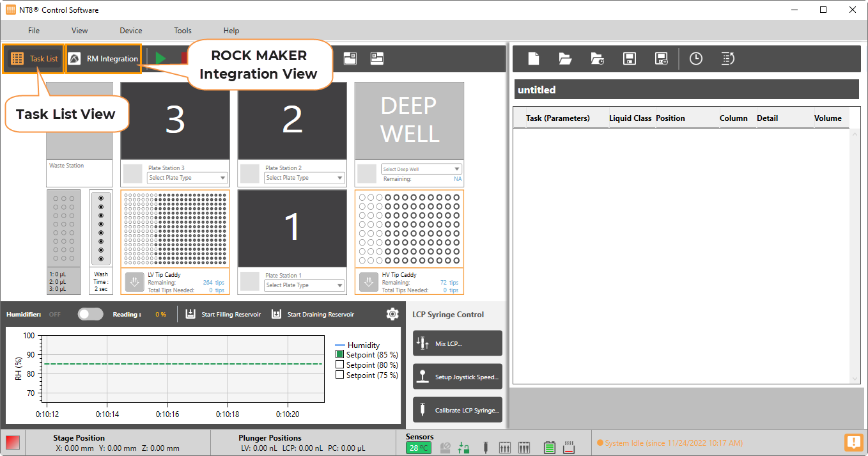Open Plate Station 3 plate type dropdown

click(187, 178)
